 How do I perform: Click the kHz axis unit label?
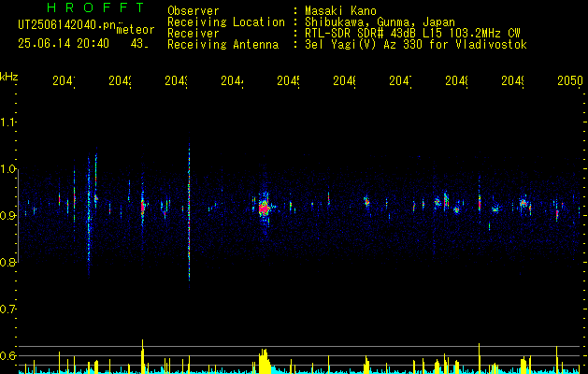tap(9, 77)
